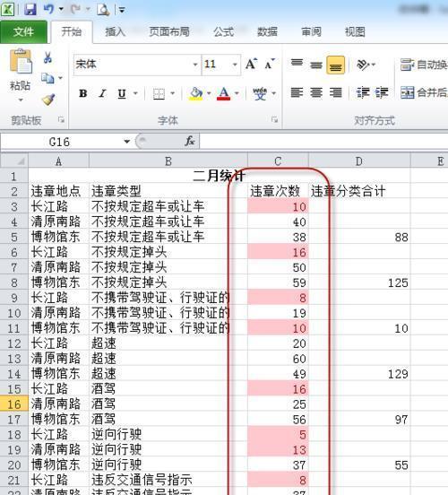Toggle bottom vertical alignment button

pyautogui.click(x=335, y=65)
